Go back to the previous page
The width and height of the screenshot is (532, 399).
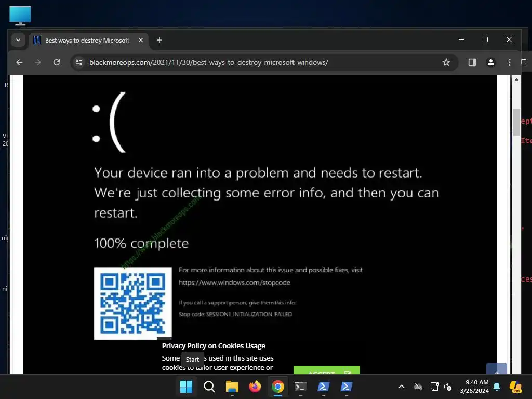pyautogui.click(x=19, y=62)
